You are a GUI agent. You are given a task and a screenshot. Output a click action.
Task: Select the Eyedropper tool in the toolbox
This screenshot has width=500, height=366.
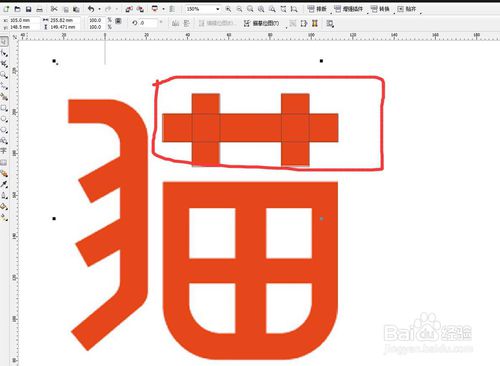click(x=4, y=184)
